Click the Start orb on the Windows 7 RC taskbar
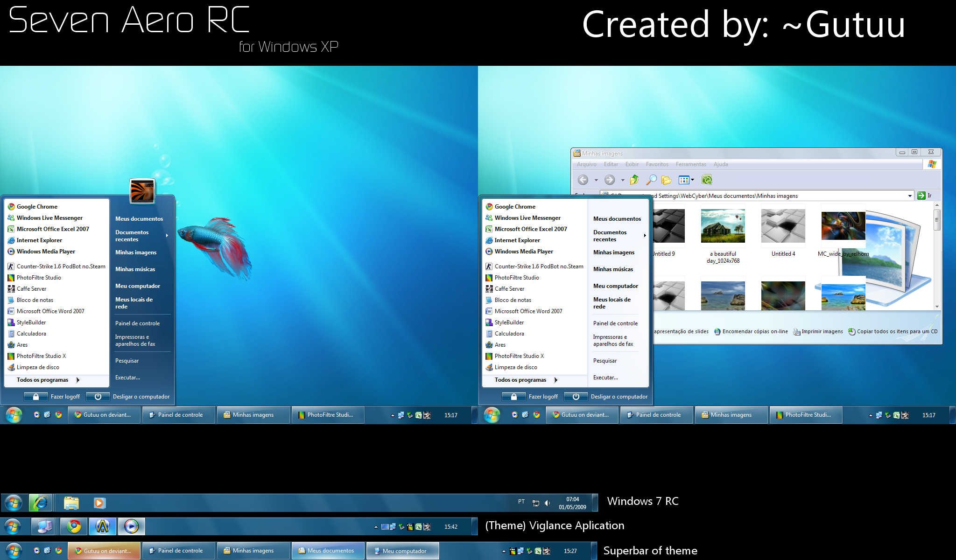956x560 pixels. [13, 503]
